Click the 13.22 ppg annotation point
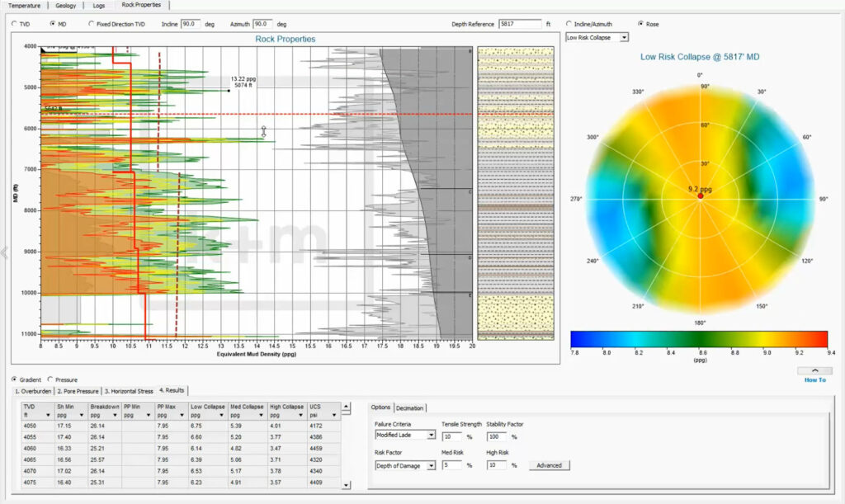 click(x=229, y=91)
